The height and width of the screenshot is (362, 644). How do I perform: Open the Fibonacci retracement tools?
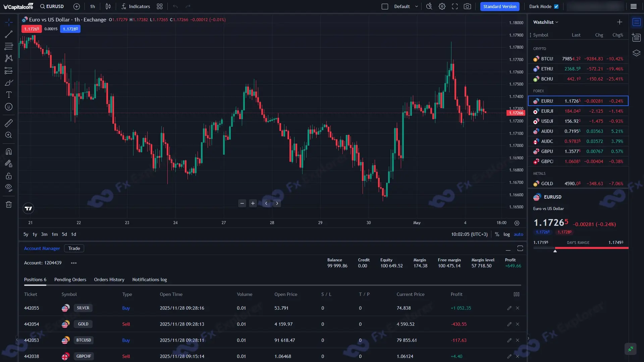9,46
